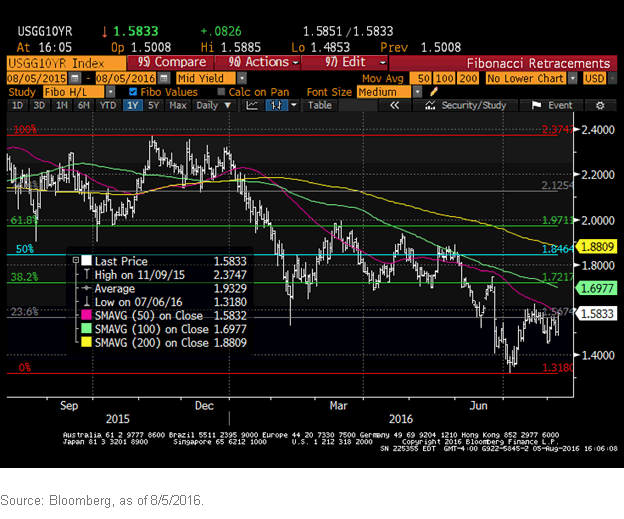Click the pencil edit icon

pyautogui.click(x=434, y=92)
